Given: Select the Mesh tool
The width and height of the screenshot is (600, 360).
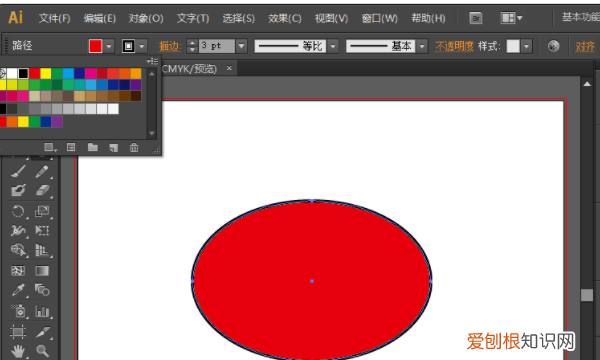Looking at the screenshot, I should tap(18, 271).
